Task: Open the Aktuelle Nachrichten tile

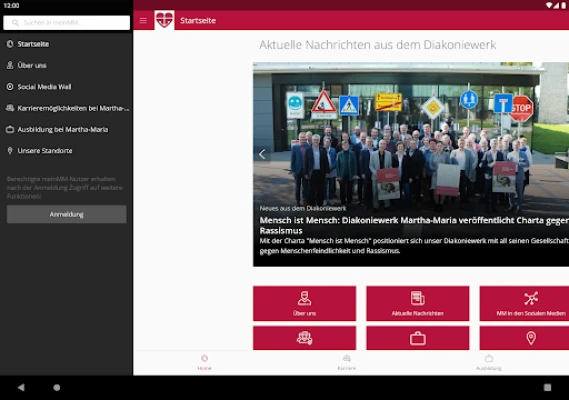Action: click(418, 303)
